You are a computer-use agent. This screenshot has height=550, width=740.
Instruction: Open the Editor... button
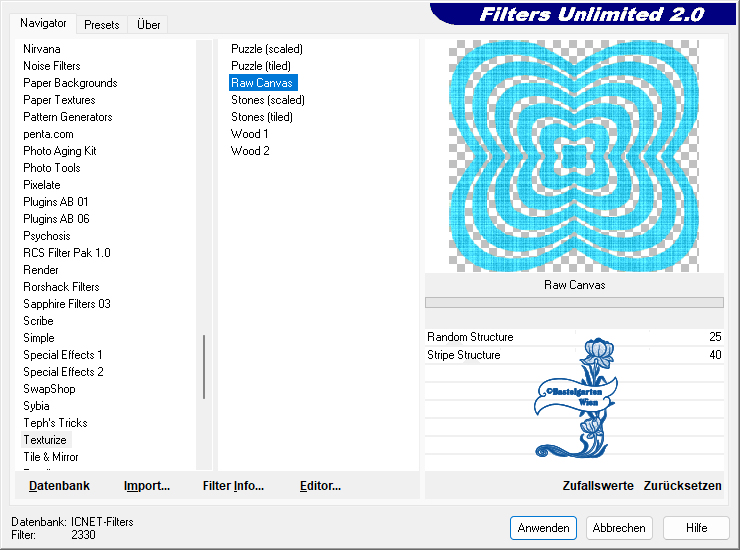click(320, 486)
